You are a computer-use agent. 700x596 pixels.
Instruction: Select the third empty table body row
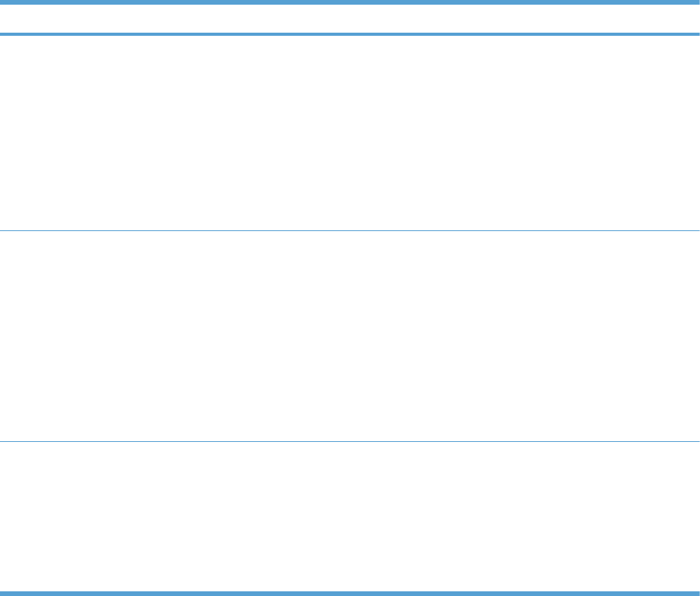(x=350, y=517)
